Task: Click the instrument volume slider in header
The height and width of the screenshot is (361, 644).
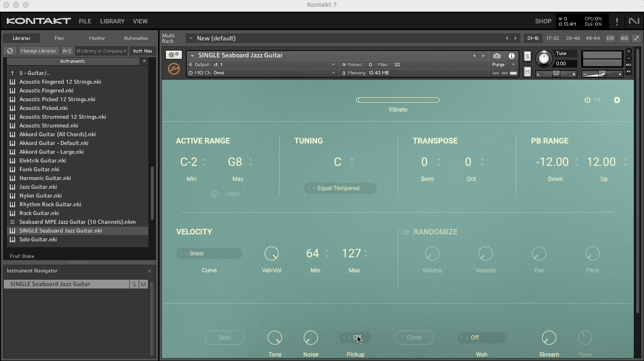Action: 602,74
